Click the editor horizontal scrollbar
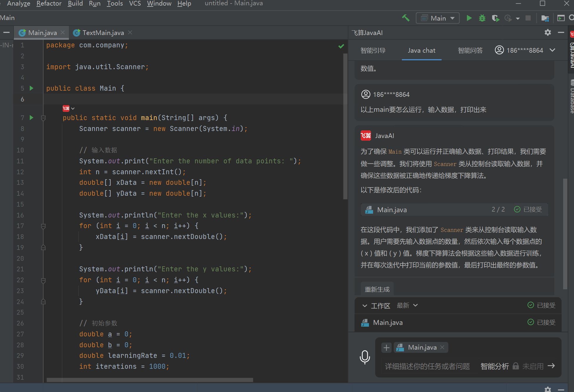 150,380
